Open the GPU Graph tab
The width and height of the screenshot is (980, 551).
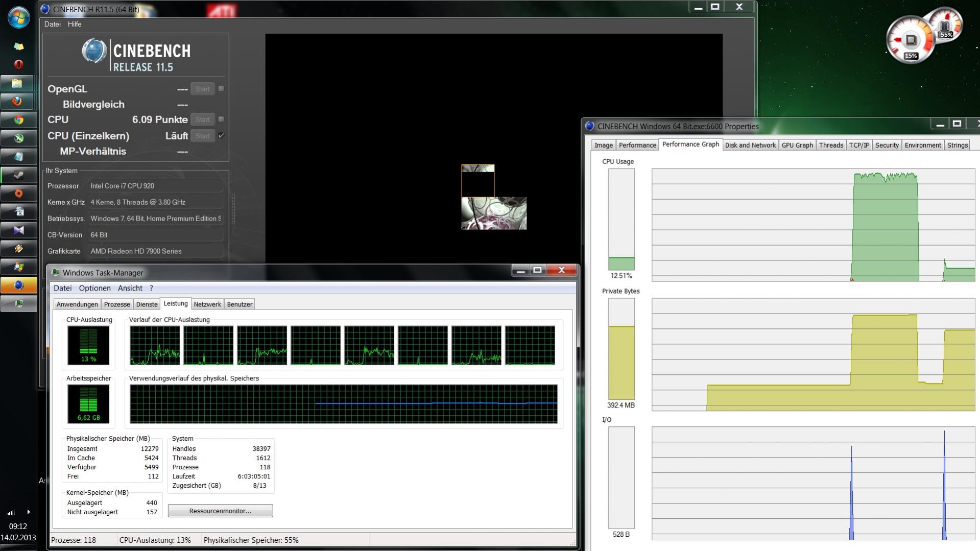[x=797, y=146]
